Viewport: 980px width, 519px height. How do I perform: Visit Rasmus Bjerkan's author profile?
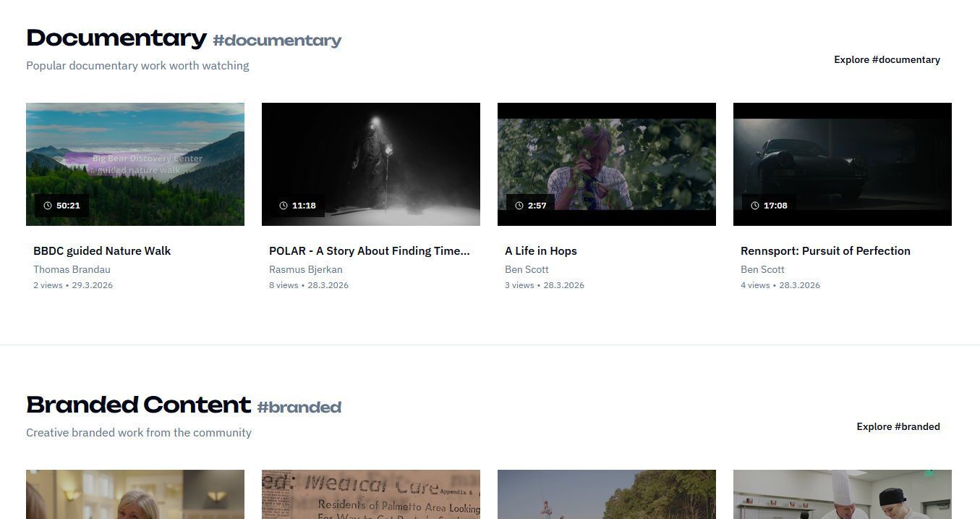(305, 269)
